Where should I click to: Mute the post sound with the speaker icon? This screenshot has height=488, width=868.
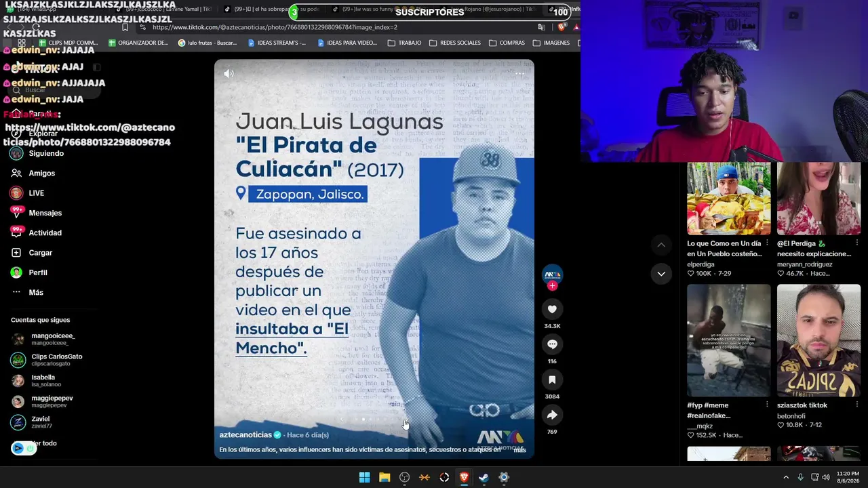(x=229, y=73)
